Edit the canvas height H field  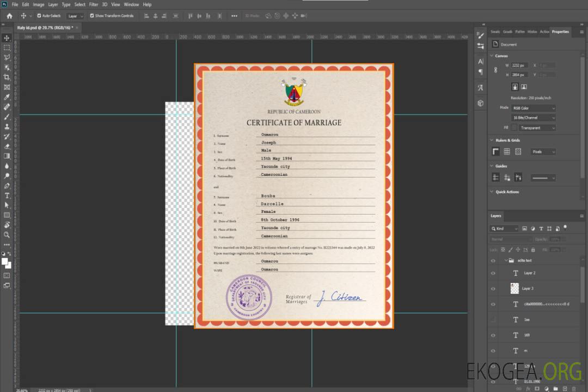pos(519,75)
